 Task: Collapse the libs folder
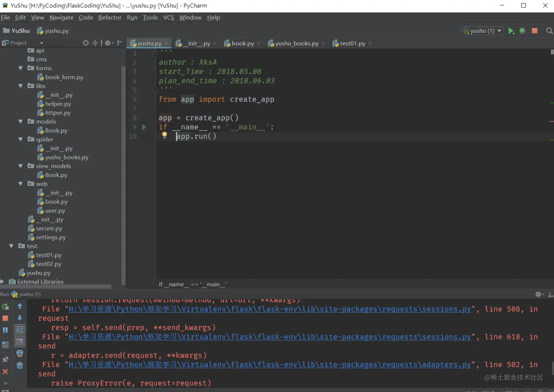click(x=21, y=86)
